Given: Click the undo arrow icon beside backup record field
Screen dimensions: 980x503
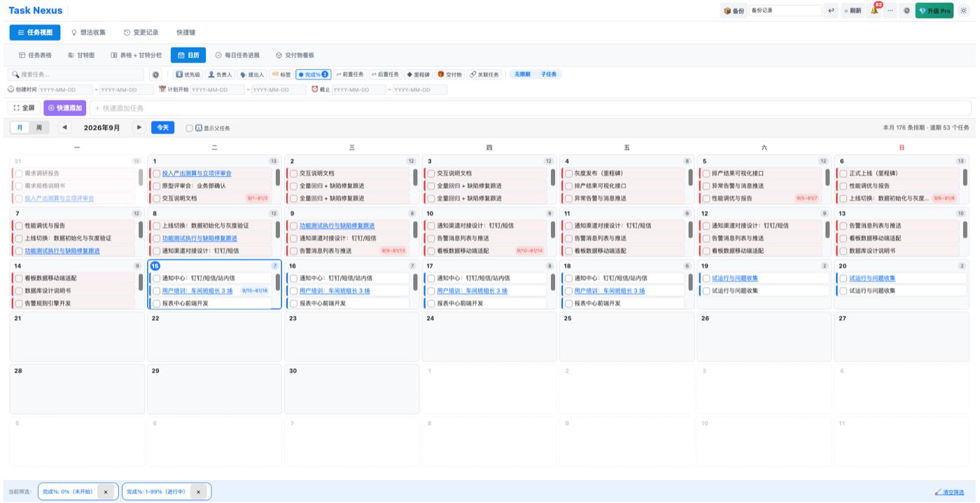Looking at the screenshot, I should coord(831,10).
